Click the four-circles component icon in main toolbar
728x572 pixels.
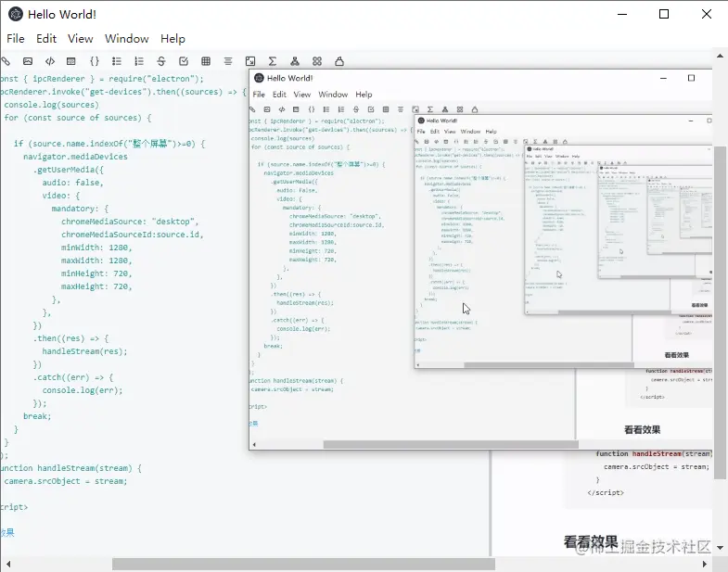(x=317, y=61)
